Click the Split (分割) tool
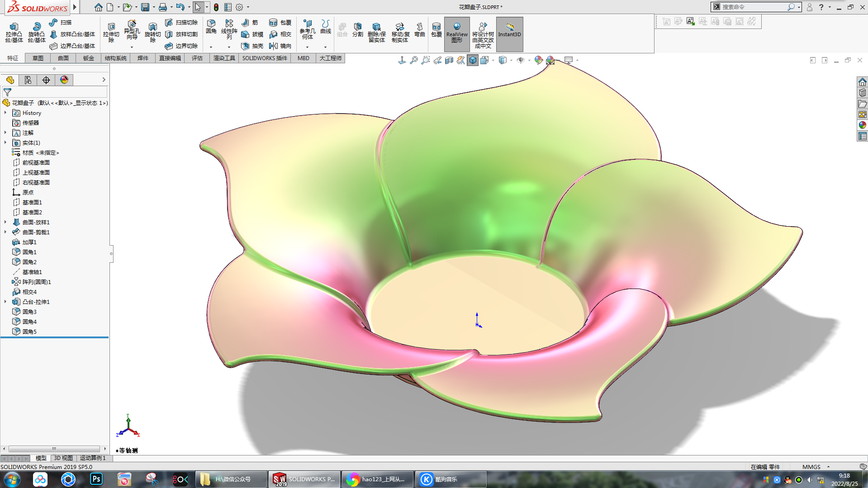This screenshot has width=868, height=488. pos(358,30)
